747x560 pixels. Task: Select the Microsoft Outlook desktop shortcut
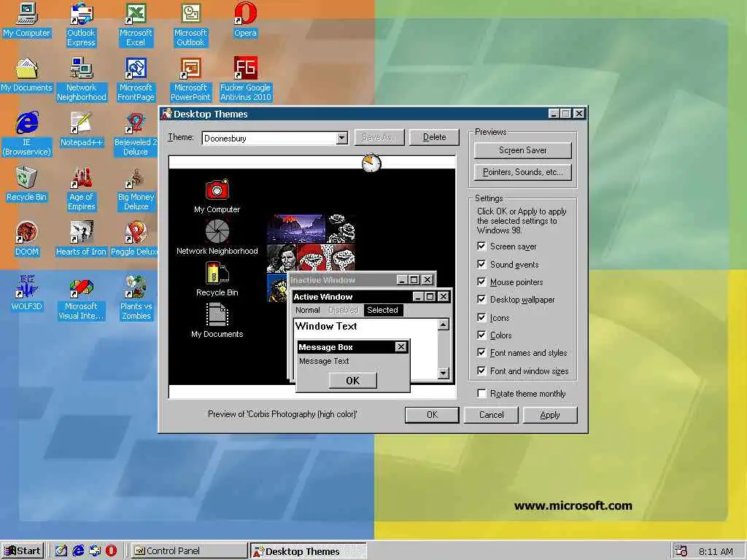(190, 25)
